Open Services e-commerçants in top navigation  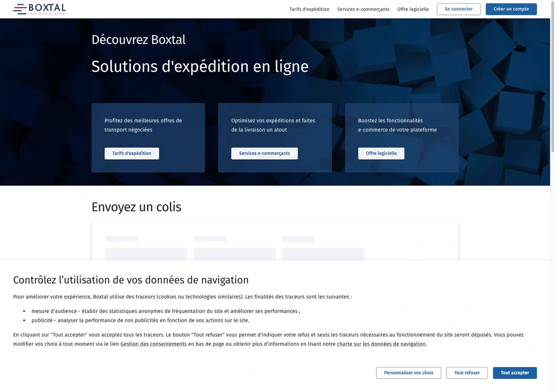(363, 9)
